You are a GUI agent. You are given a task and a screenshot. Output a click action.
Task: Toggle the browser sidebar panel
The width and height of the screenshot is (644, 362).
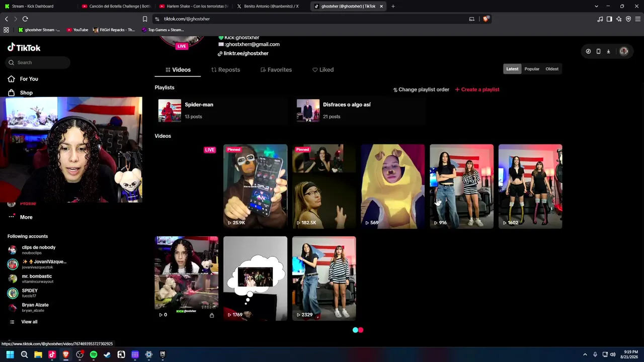[609, 19]
